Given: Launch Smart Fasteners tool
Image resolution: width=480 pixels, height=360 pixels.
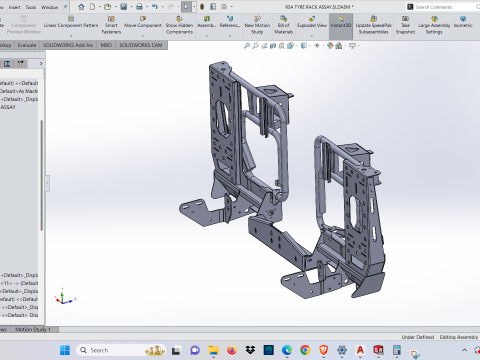Looking at the screenshot, I should pos(111,25).
